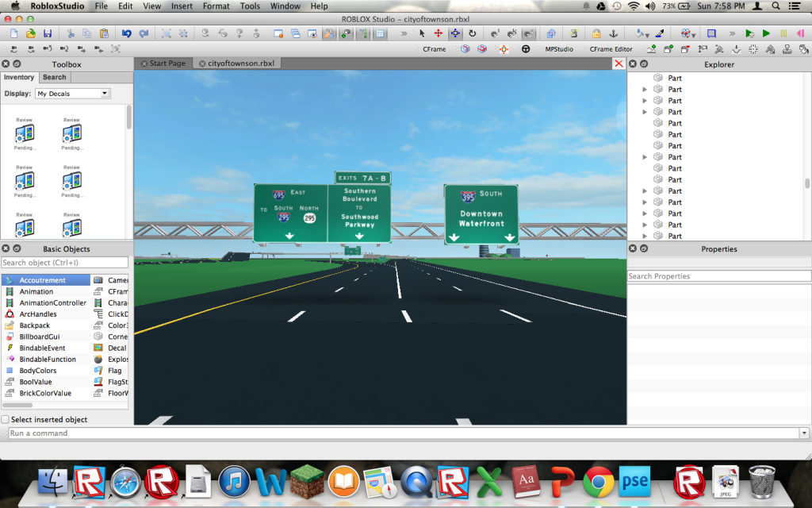The width and height of the screenshot is (812, 508).
Task: Click the Cut scissors icon
Action: click(x=71, y=33)
